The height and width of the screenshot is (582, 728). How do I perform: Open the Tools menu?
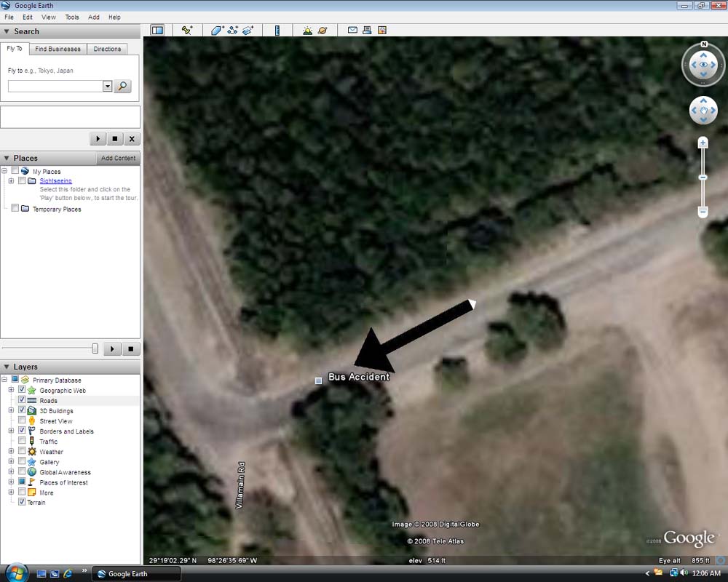tap(72, 17)
